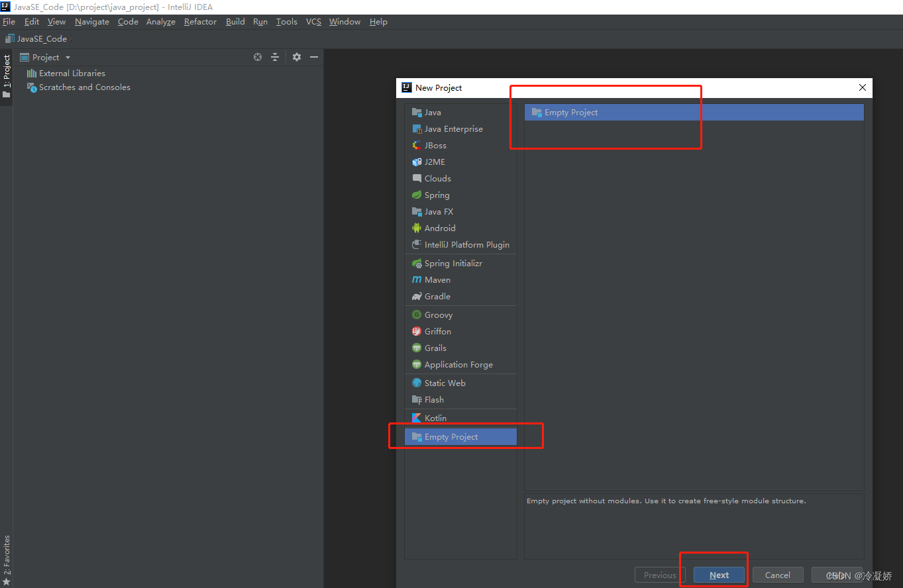Hide the Project tool window with minus icon
The image size is (903, 588).
[314, 58]
